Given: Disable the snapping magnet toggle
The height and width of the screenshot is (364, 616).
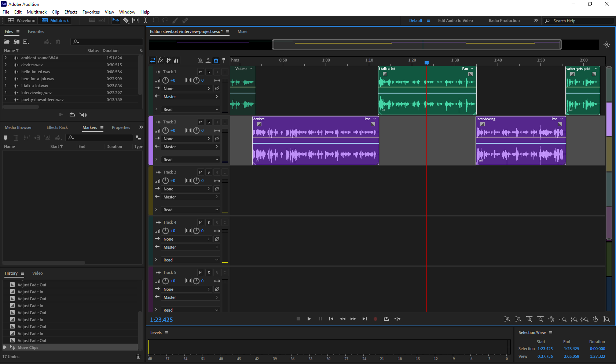Looking at the screenshot, I should pyautogui.click(x=216, y=61).
